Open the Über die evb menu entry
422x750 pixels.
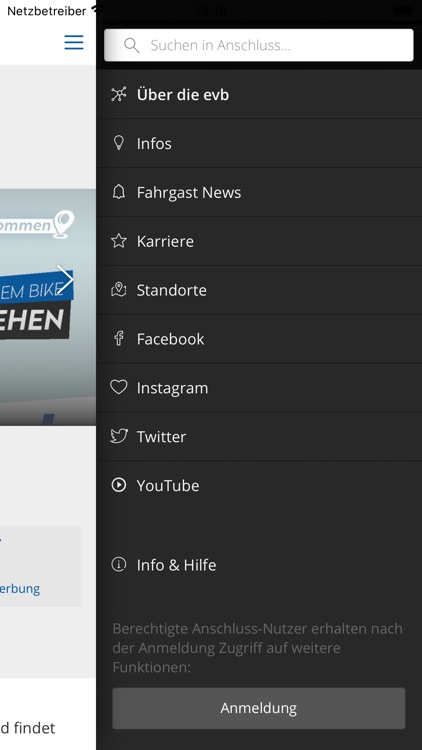coord(259,95)
